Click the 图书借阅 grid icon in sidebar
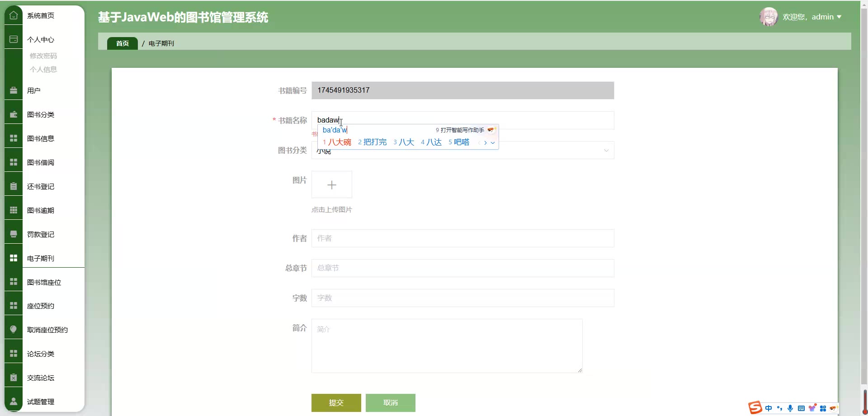The height and width of the screenshot is (416, 868). 14,162
